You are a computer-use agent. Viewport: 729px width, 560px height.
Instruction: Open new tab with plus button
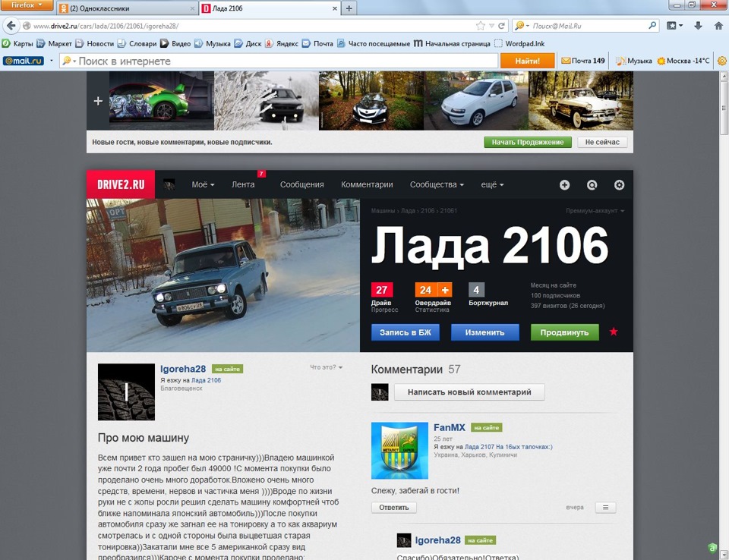pos(349,8)
